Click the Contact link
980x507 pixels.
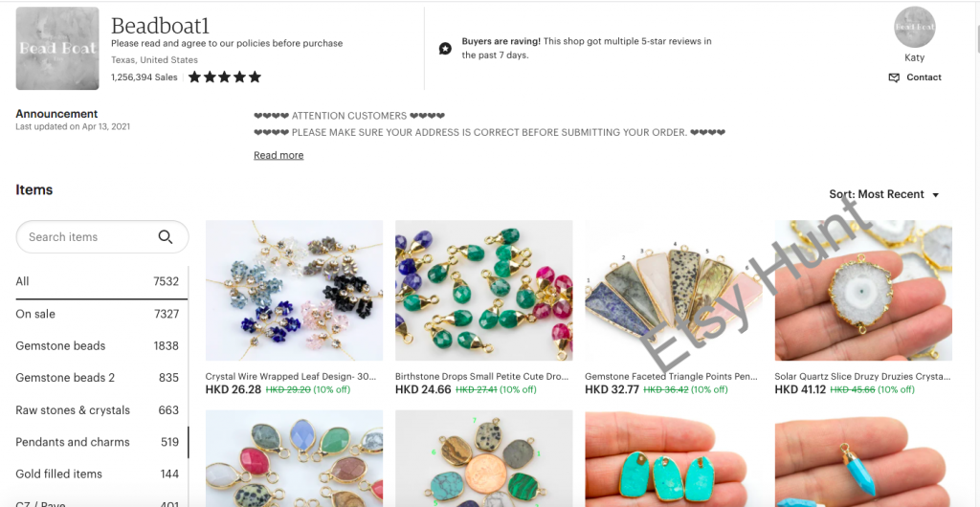point(924,77)
